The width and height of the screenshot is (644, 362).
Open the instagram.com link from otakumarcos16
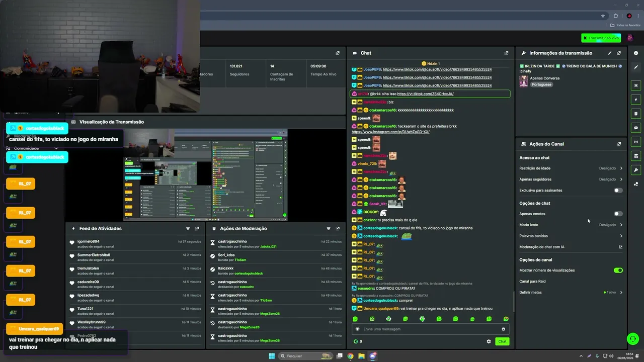point(390,132)
